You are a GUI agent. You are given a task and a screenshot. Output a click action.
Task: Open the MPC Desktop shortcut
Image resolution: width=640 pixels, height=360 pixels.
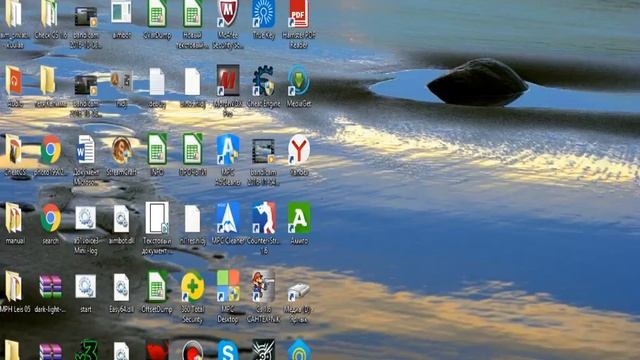pyautogui.click(x=228, y=287)
